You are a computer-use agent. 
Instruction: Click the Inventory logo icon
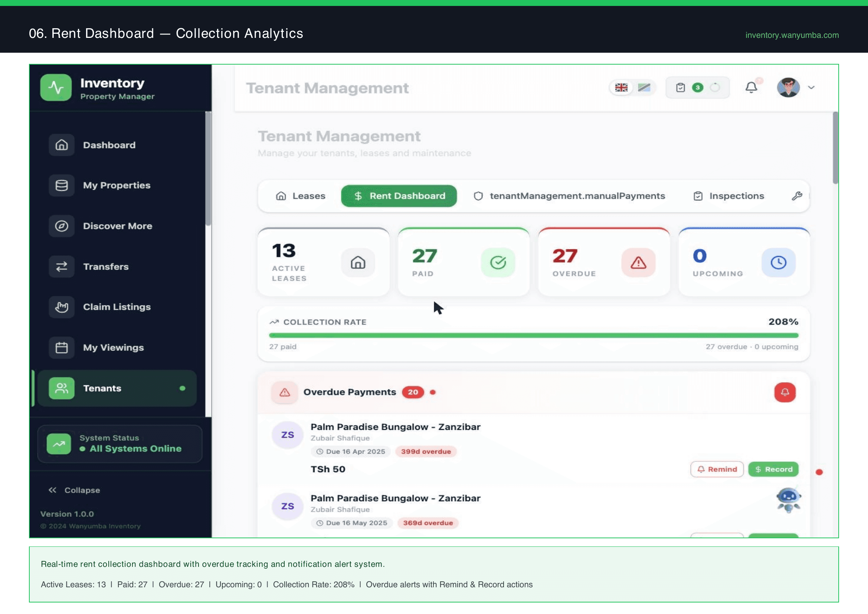tap(56, 88)
